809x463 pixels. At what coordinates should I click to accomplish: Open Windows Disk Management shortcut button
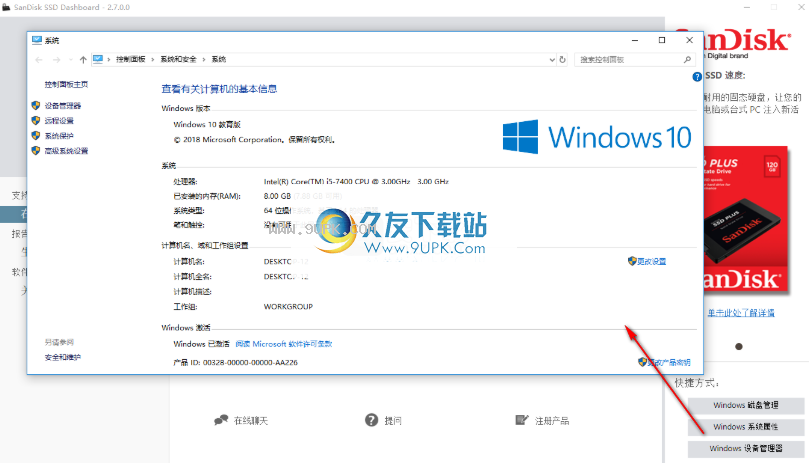click(746, 405)
